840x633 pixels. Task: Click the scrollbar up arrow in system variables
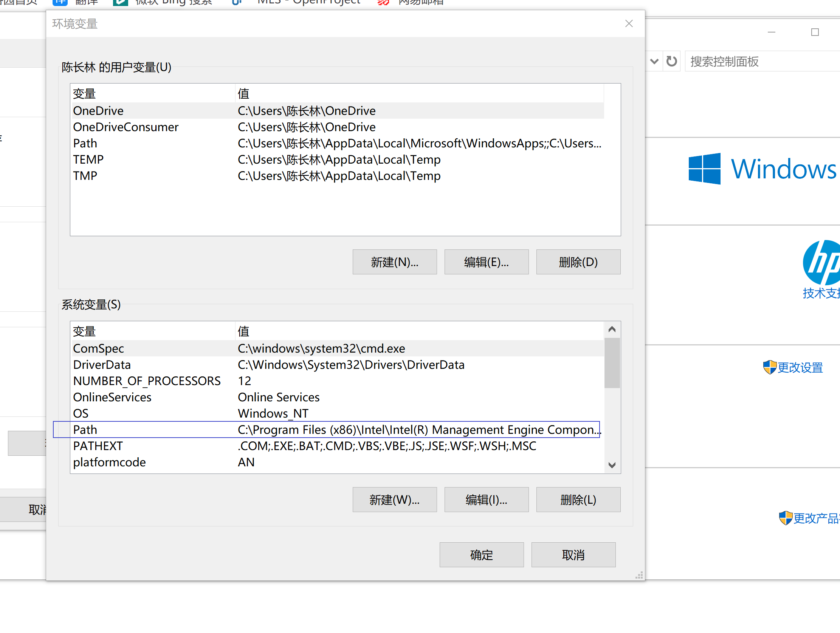click(612, 329)
